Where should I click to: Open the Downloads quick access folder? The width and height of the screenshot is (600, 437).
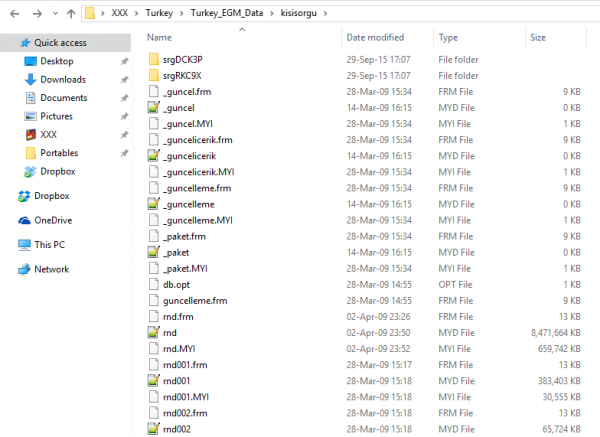coord(62,79)
